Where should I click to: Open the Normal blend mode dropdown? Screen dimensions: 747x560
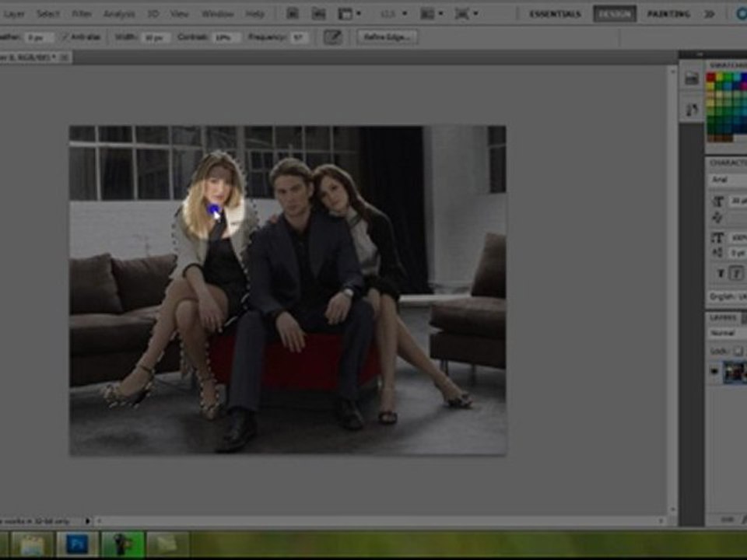click(728, 333)
